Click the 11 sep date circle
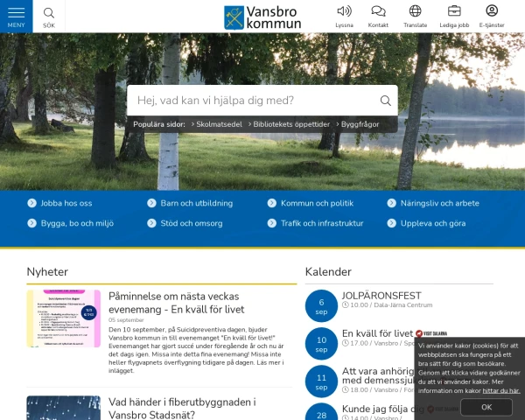525x420 pixels. point(321,381)
